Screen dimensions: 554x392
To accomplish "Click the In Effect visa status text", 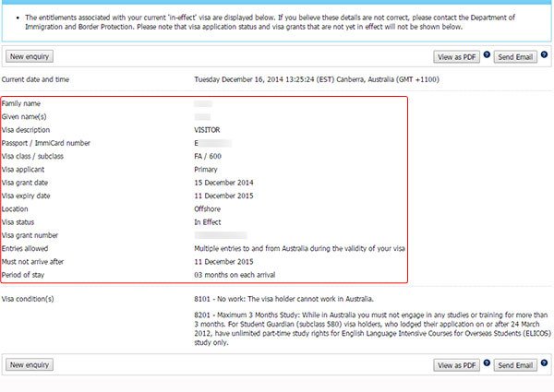I will pos(209,222).
